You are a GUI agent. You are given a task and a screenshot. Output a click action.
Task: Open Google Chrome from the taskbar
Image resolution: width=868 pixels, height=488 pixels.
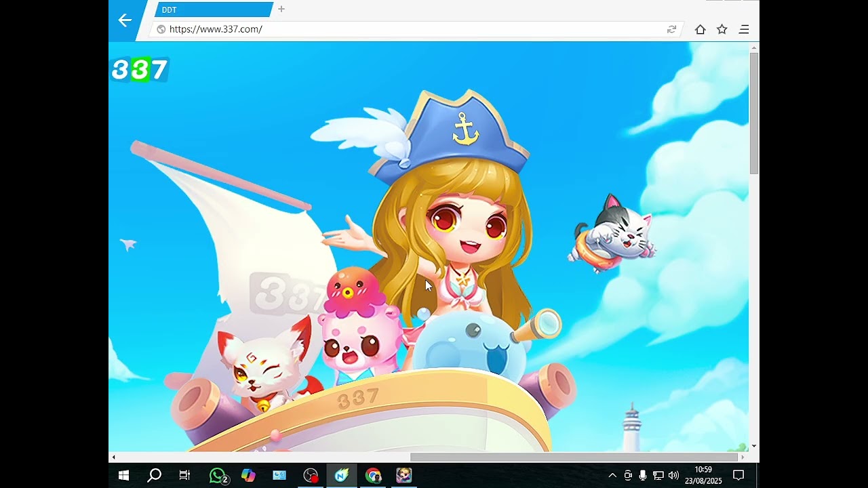(x=373, y=476)
